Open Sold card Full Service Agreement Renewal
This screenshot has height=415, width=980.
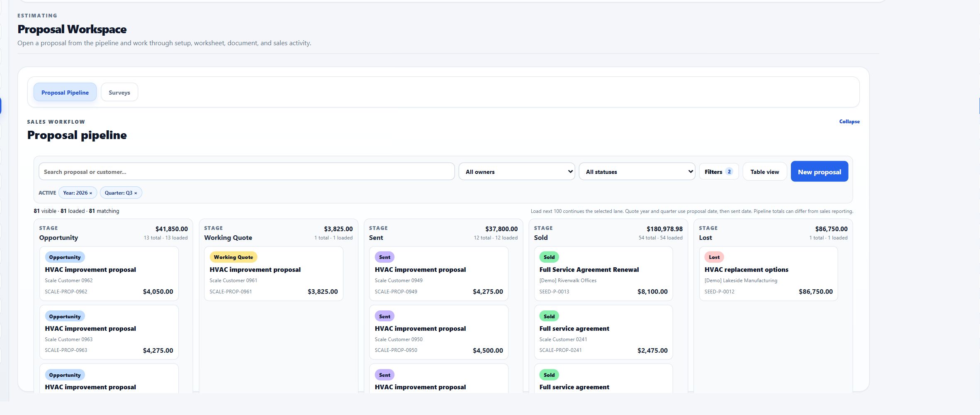[603, 273]
